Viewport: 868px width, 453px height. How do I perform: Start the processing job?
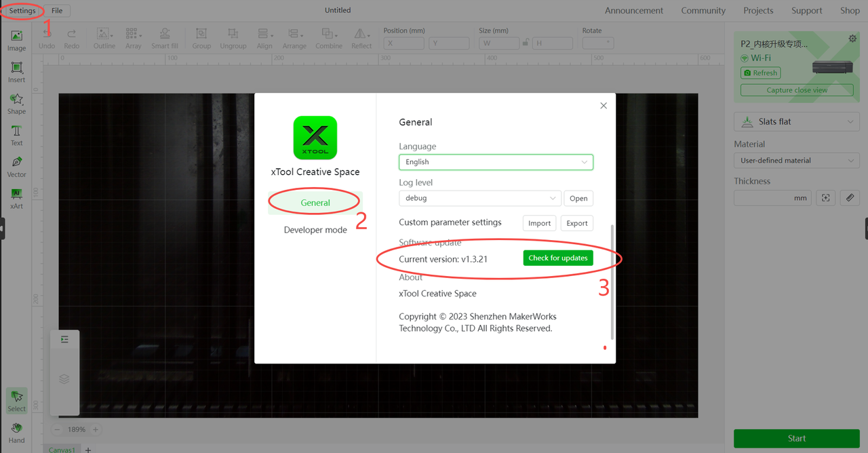pos(797,438)
